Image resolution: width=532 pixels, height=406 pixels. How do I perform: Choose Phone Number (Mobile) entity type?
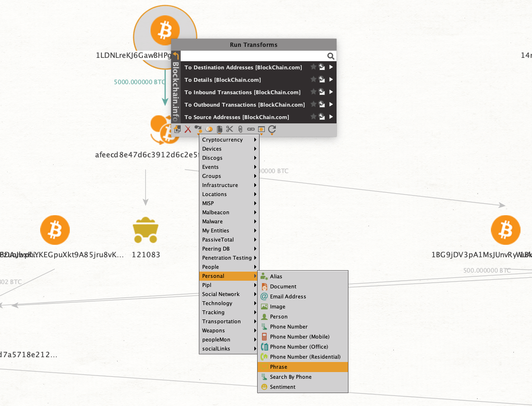click(303, 337)
